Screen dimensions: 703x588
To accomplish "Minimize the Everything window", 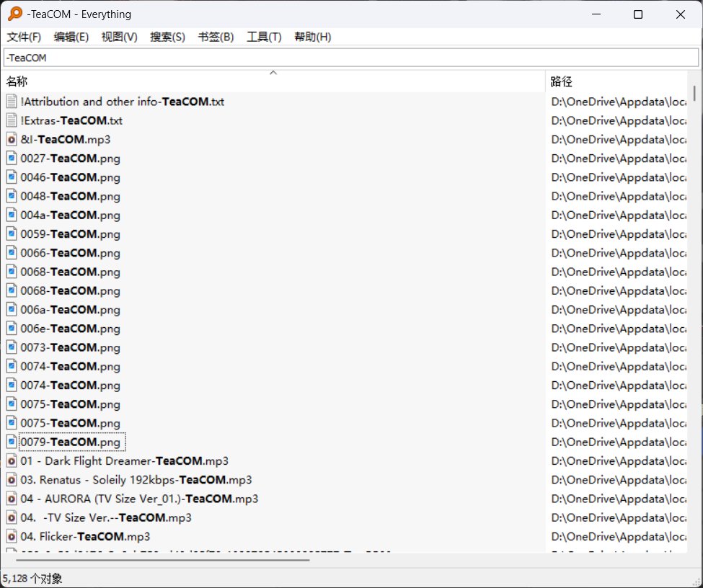I will [596, 14].
